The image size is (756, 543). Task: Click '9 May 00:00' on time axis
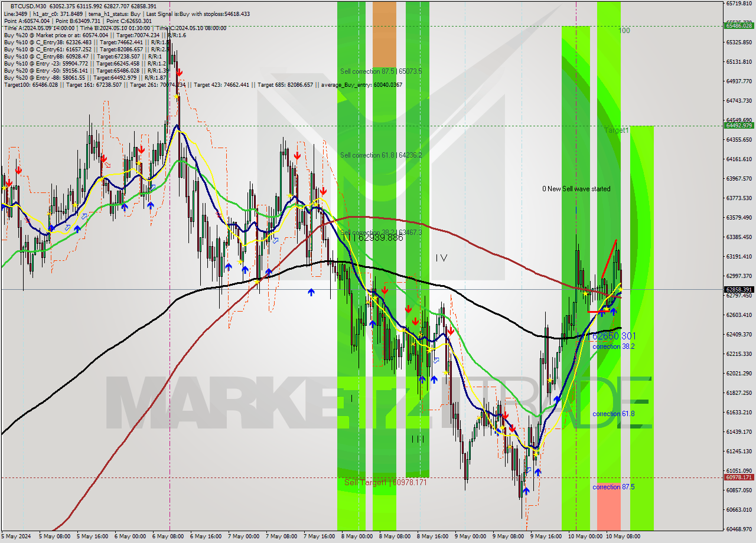[x=470, y=537]
